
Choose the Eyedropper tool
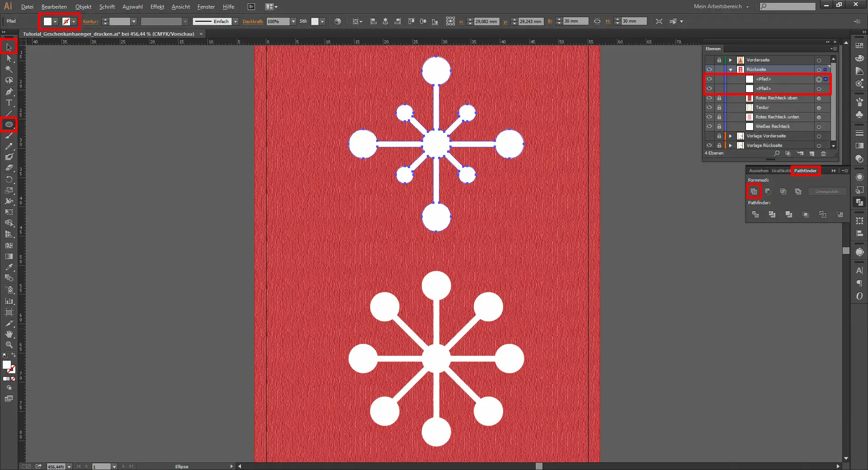pyautogui.click(x=9, y=267)
